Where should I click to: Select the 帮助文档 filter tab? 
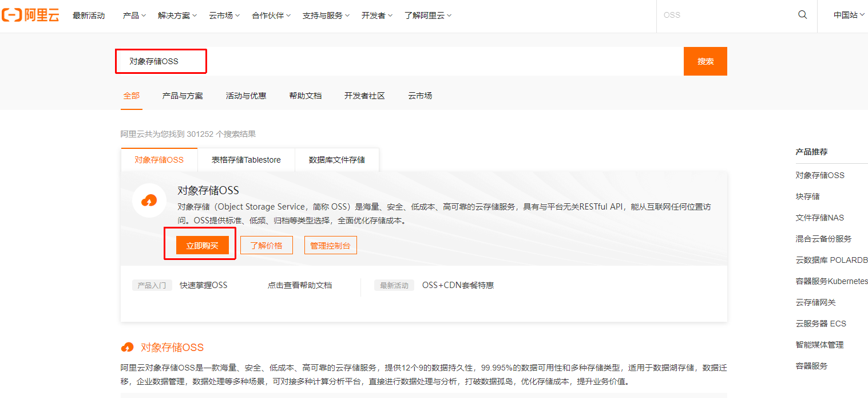[x=306, y=96]
